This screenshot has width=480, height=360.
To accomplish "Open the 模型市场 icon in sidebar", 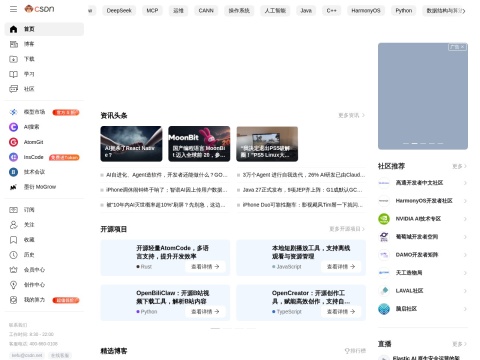I will (13, 112).
